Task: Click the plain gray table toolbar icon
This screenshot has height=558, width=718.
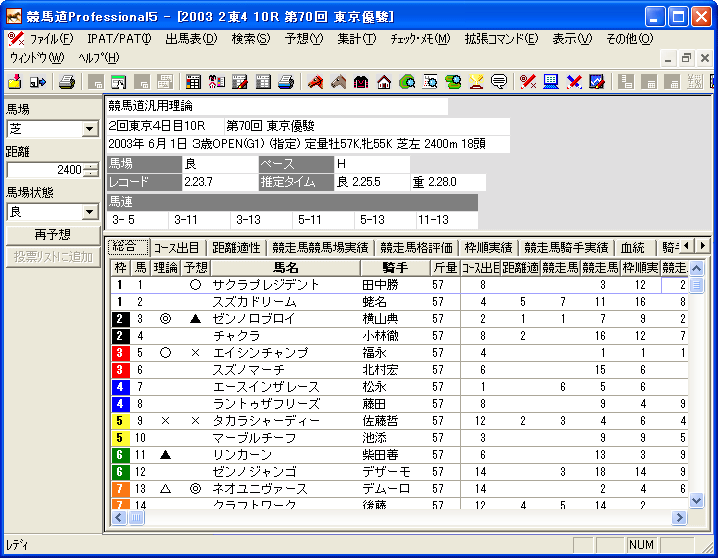Action: (263, 82)
